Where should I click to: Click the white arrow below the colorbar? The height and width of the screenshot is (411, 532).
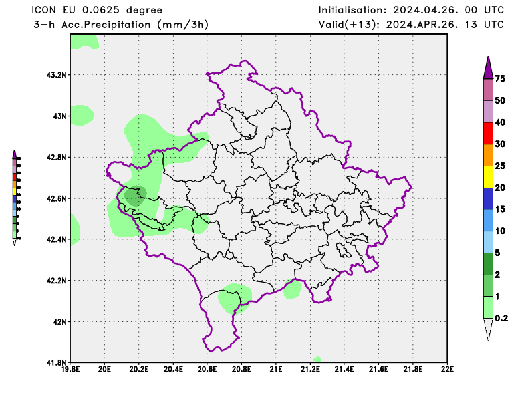pyautogui.click(x=488, y=329)
